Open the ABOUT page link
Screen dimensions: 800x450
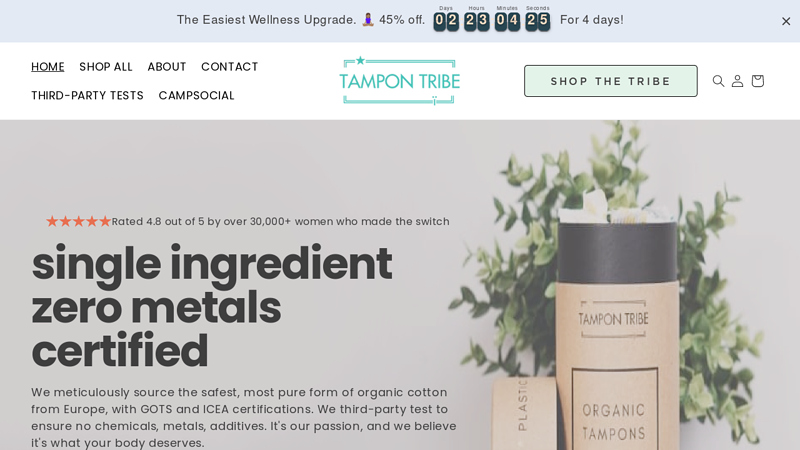coord(167,67)
